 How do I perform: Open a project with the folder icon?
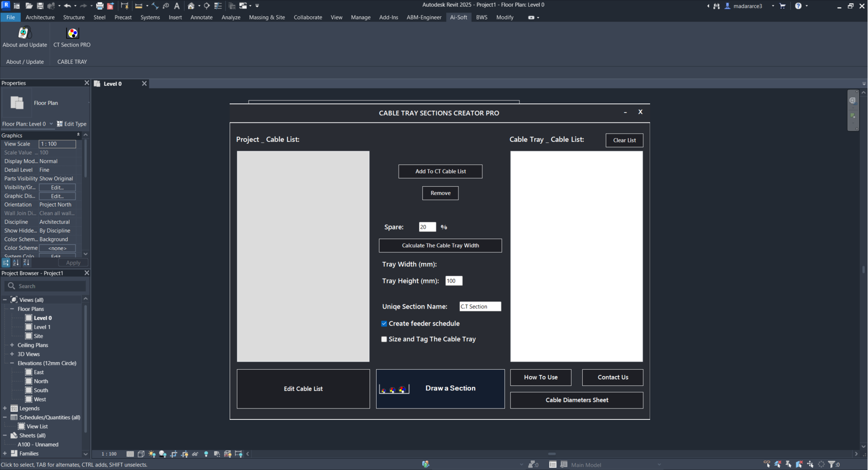[28, 6]
